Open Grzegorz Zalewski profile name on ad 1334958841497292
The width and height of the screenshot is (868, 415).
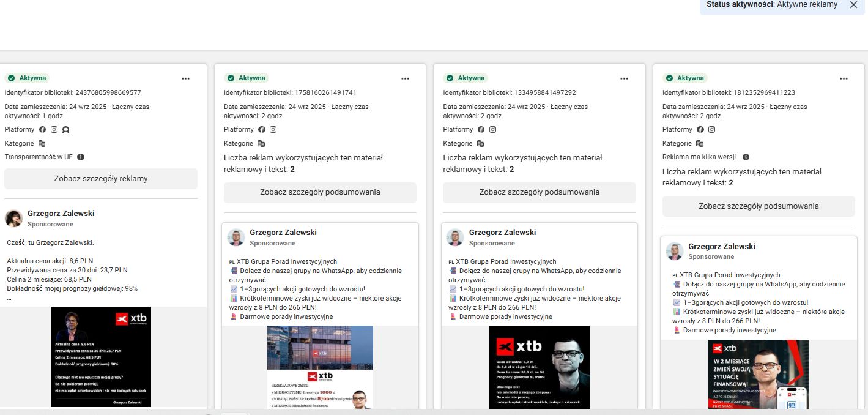pos(502,233)
